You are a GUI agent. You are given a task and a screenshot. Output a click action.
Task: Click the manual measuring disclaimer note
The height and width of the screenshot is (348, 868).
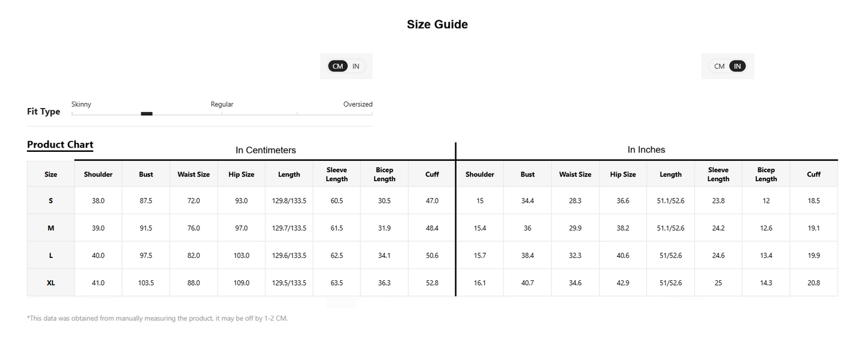tap(157, 319)
